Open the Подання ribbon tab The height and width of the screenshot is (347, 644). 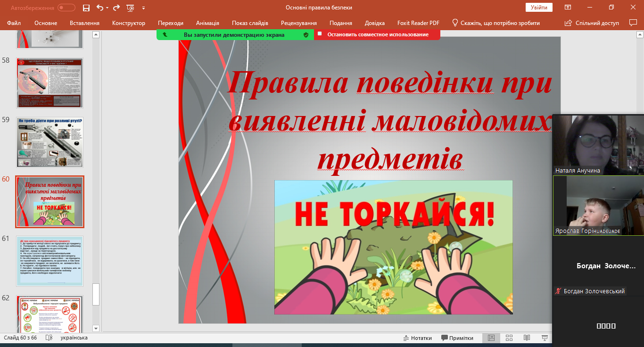pyautogui.click(x=341, y=23)
